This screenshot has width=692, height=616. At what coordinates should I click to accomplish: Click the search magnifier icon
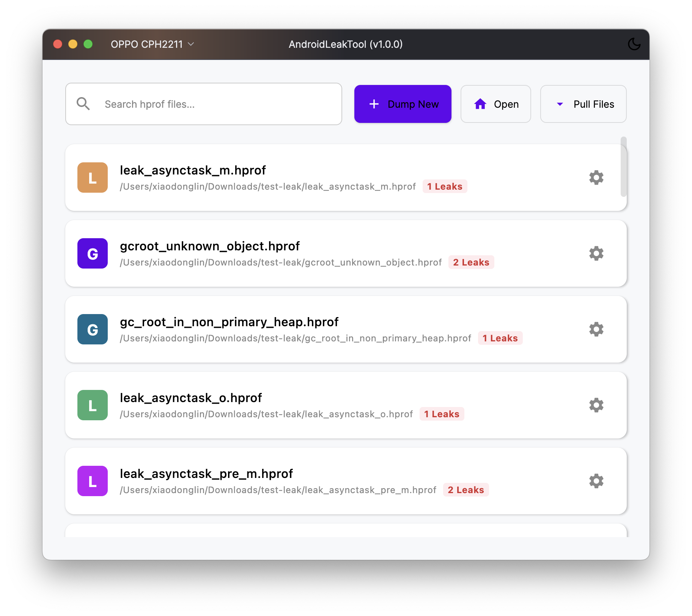(x=83, y=104)
